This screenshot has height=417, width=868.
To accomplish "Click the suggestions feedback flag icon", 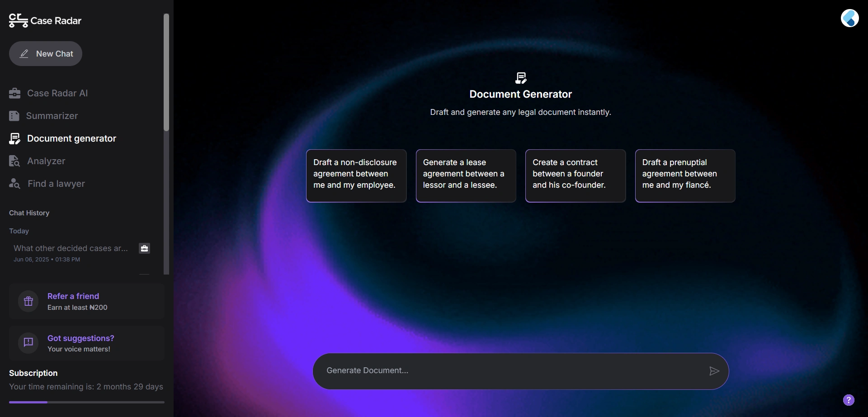I will (28, 343).
